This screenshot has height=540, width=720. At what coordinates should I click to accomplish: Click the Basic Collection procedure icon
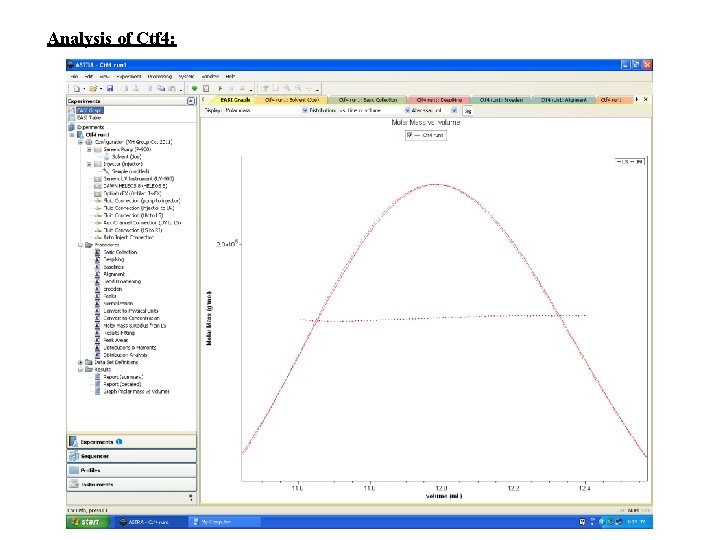97,252
